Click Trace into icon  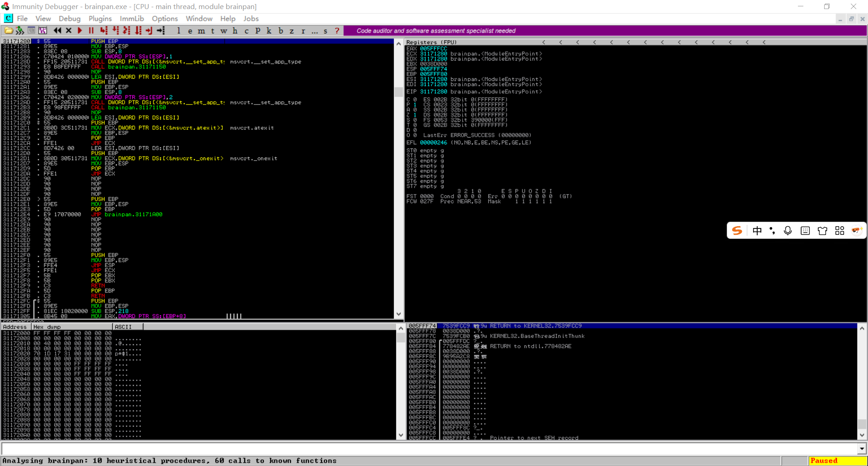[127, 30]
